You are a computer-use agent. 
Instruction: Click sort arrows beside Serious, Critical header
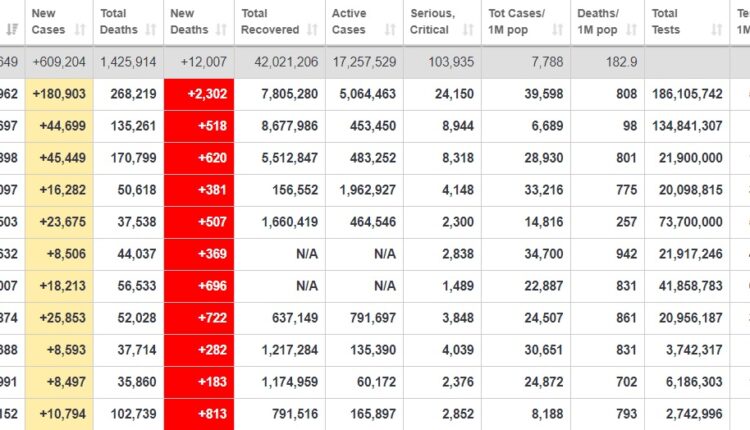tap(468, 30)
